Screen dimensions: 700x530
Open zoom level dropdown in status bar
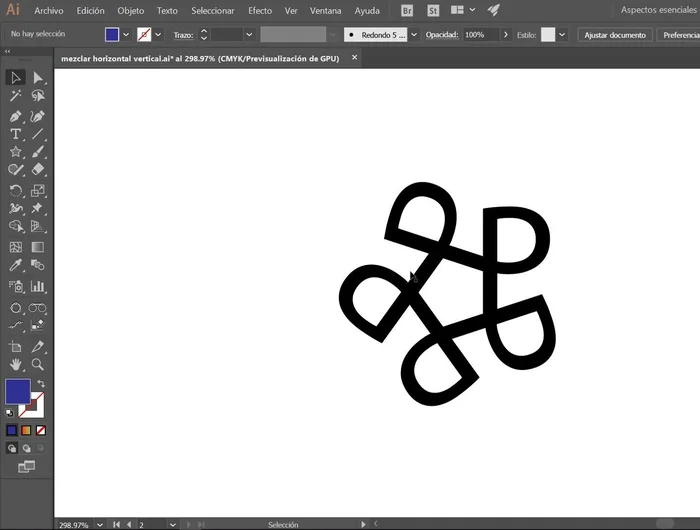pyautogui.click(x=100, y=525)
